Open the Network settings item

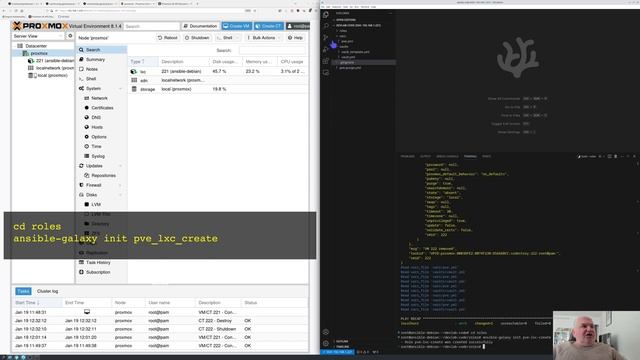[x=99, y=98]
